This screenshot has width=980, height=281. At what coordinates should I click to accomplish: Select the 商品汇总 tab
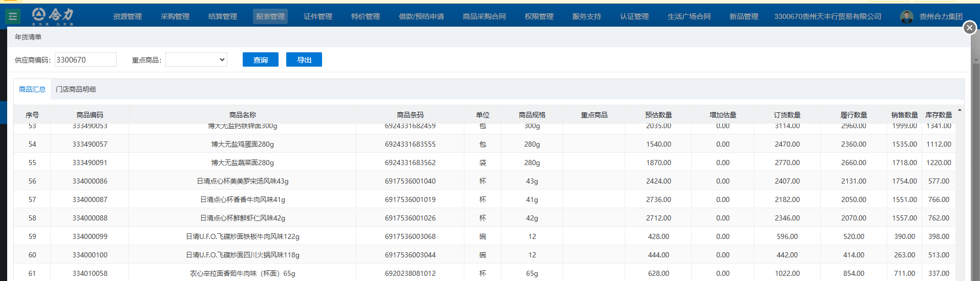tap(32, 89)
